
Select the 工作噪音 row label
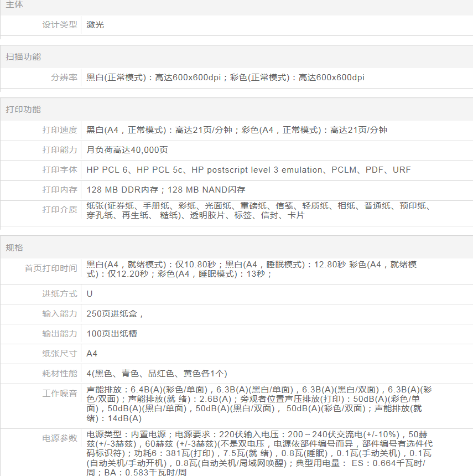pyautogui.click(x=60, y=394)
